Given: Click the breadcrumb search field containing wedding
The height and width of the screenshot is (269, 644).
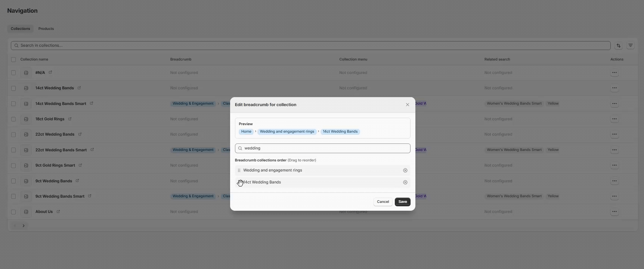Looking at the screenshot, I should [325, 148].
